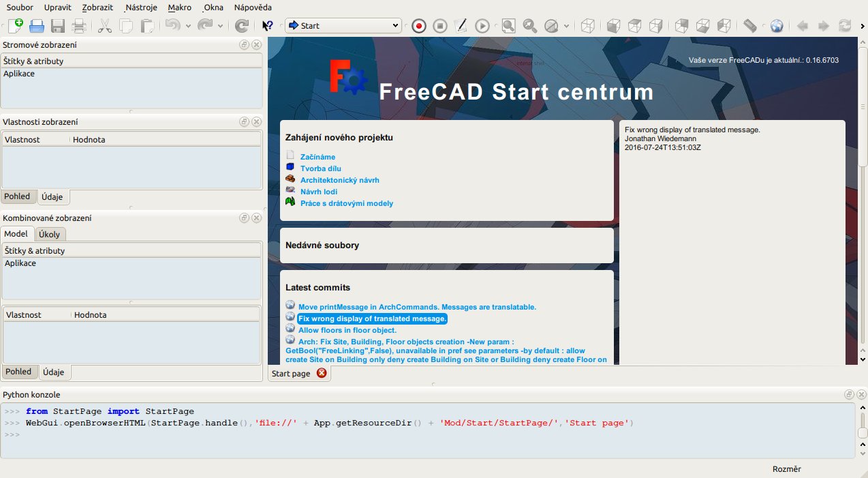Open the Soubor menu
Image resolution: width=868 pixels, height=478 pixels.
(x=20, y=8)
